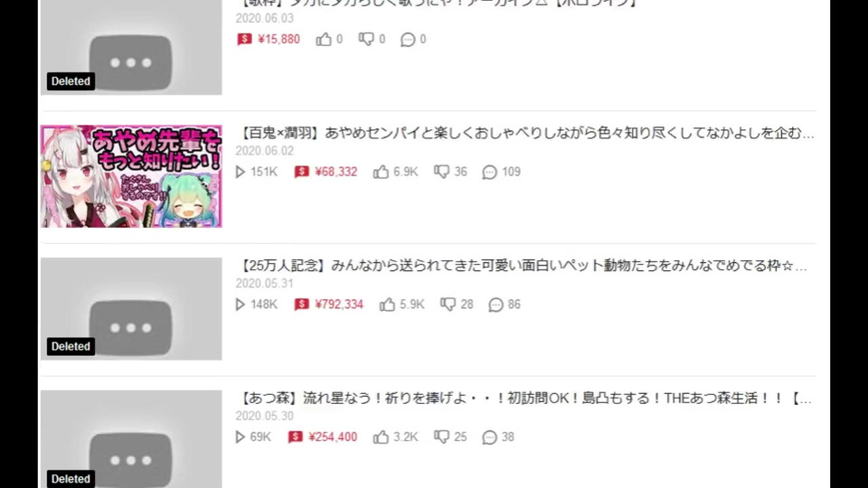Open the あやめ先輩 video thumbnail

[131, 176]
